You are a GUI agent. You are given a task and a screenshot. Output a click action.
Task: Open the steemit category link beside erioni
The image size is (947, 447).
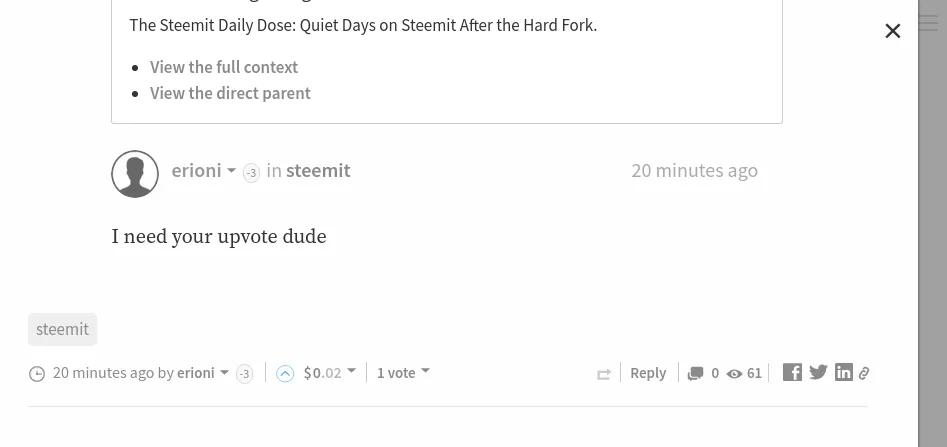[318, 170]
